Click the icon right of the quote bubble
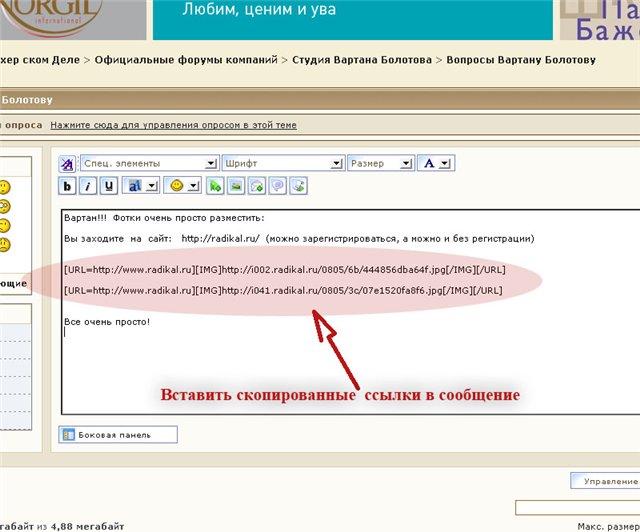 (298, 186)
